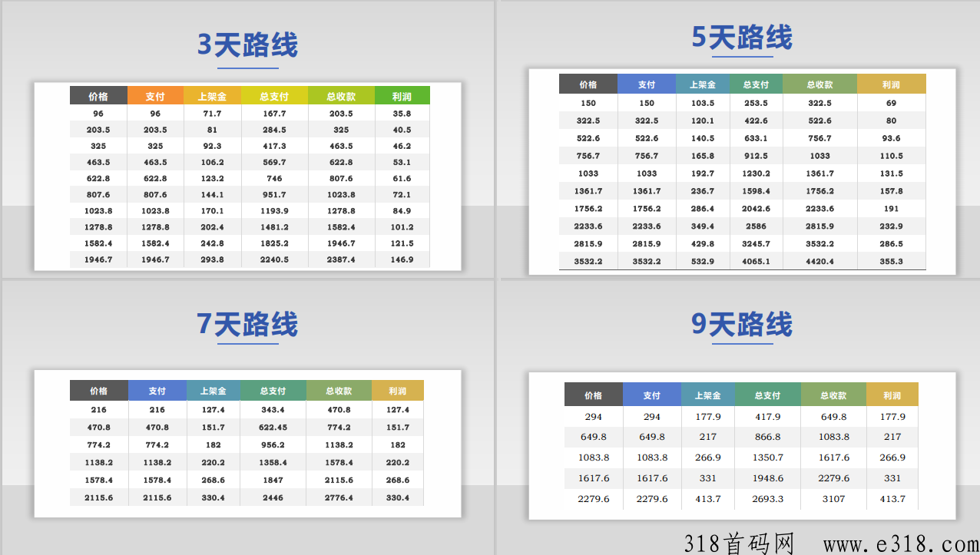Click cell value 192.7

(702, 173)
